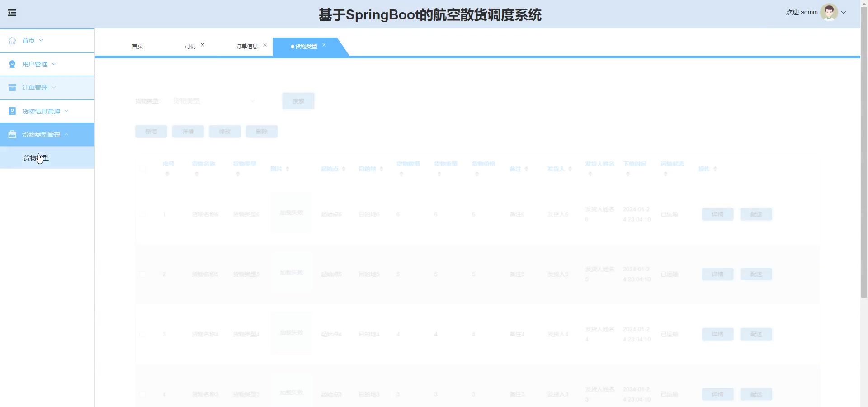Screen dimensions: 868x407
Task: Expand the 首页 sidebar menu chevron
Action: point(41,41)
